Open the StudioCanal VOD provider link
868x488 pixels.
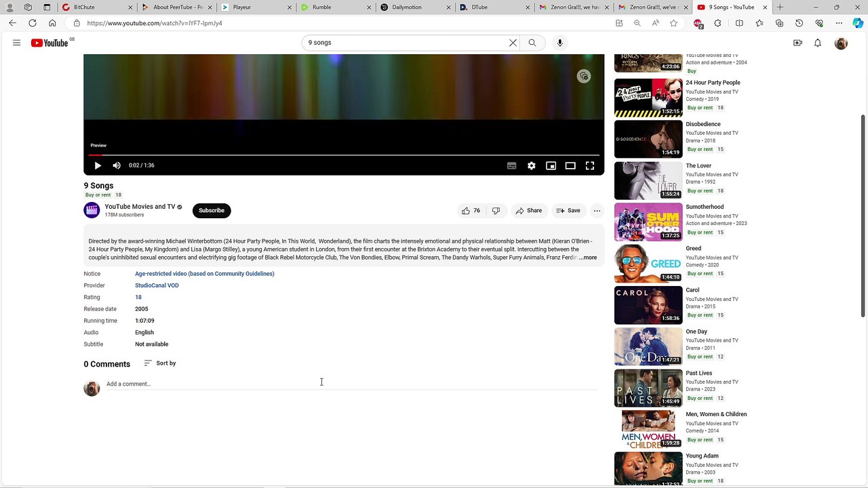[157, 285]
